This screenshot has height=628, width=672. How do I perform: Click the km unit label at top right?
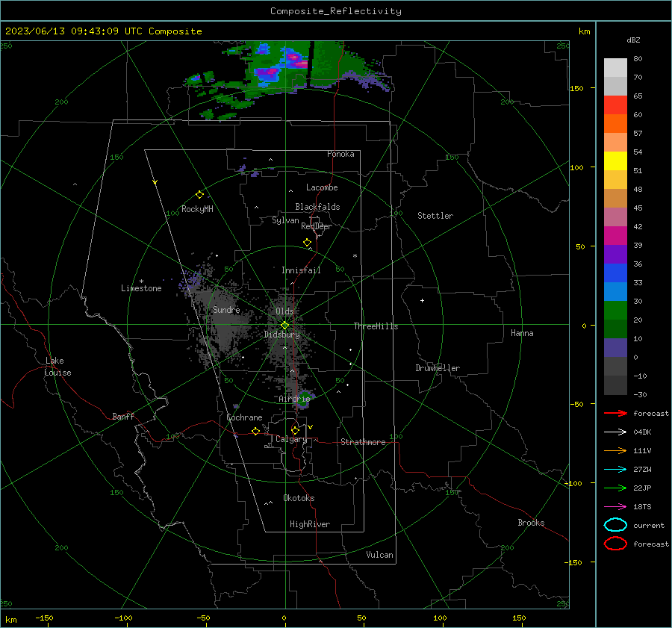click(x=584, y=31)
